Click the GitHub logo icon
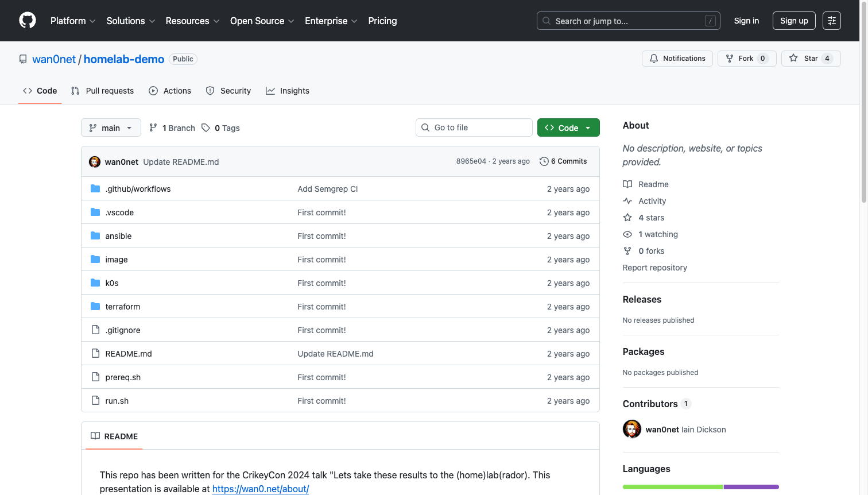This screenshot has width=868, height=495. click(28, 21)
